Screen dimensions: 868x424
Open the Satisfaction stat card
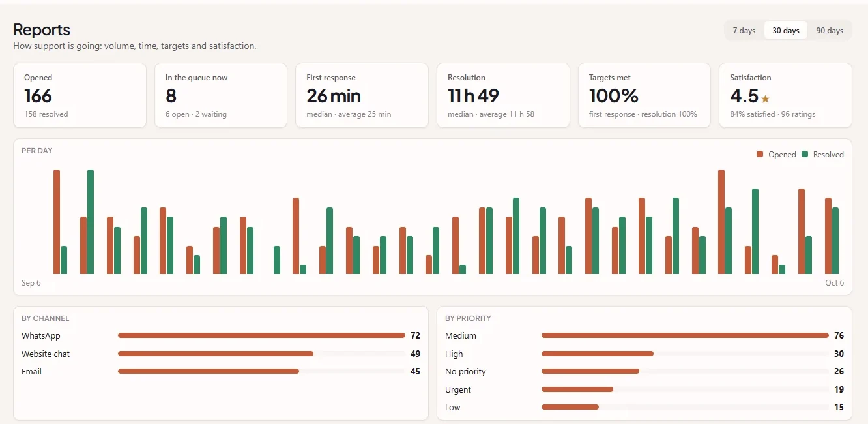coord(785,95)
